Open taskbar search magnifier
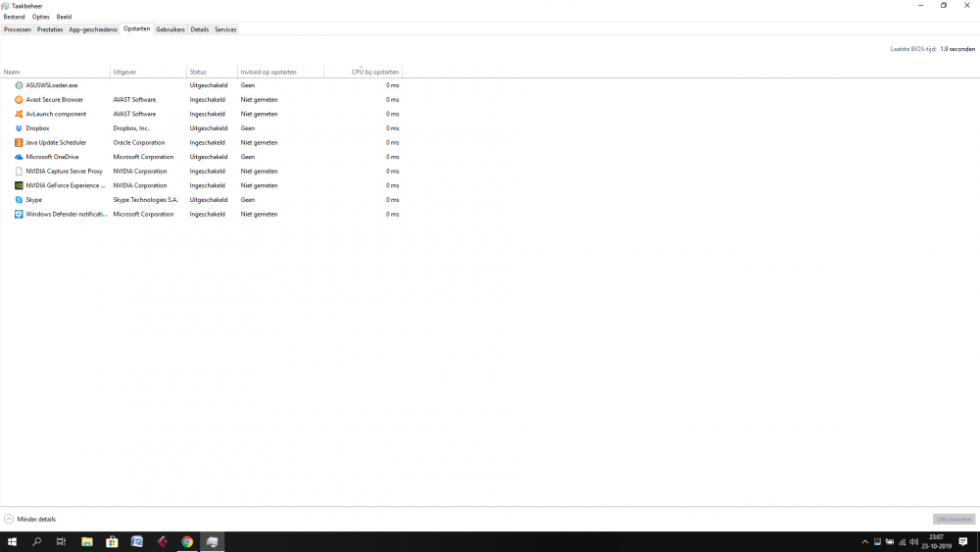980x552 pixels. (37, 541)
